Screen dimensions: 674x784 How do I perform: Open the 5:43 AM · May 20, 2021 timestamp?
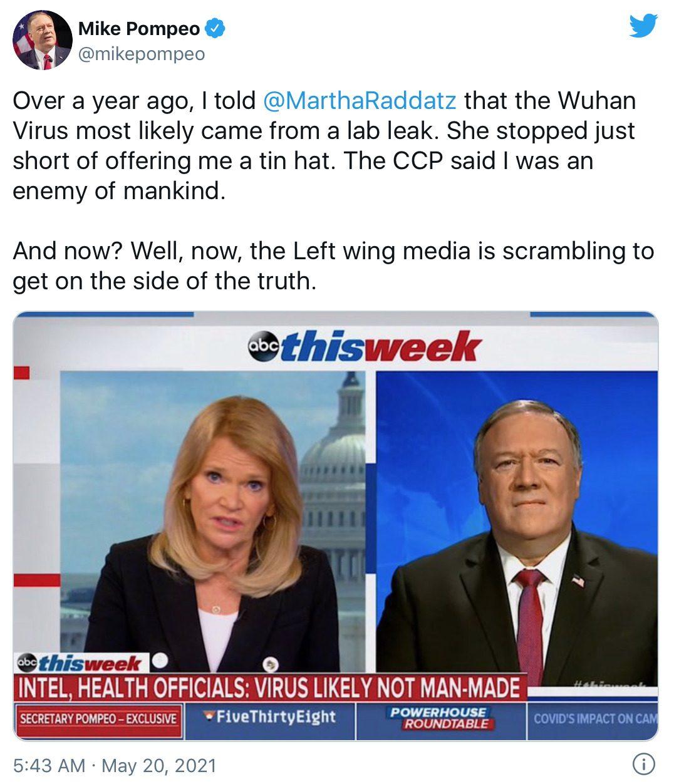[114, 765]
